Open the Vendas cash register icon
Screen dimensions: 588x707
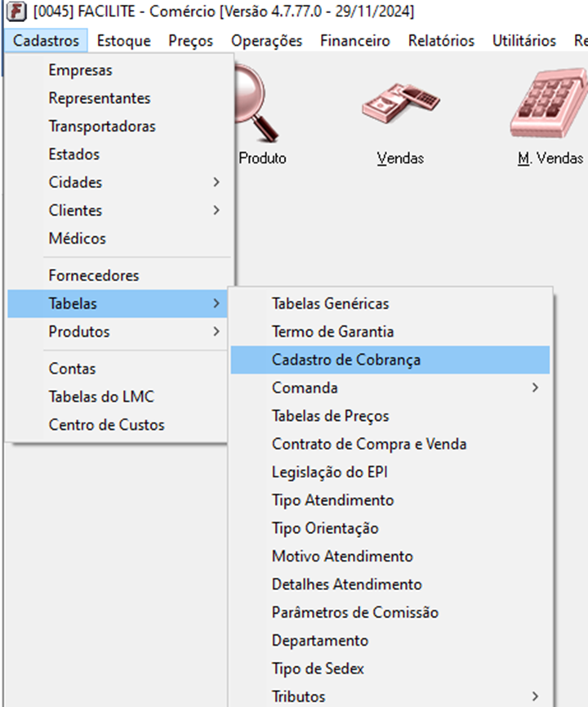[400, 106]
